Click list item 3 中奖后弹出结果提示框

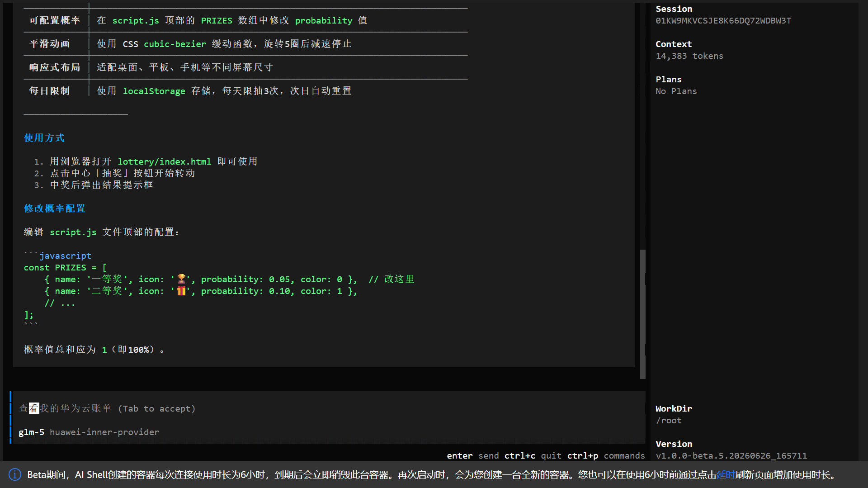pos(102,185)
